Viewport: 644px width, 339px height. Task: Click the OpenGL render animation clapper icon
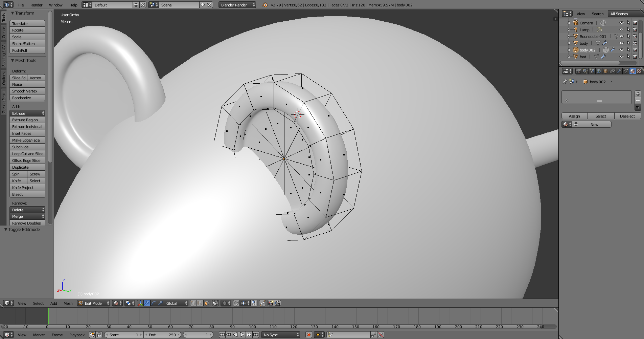[x=277, y=303]
